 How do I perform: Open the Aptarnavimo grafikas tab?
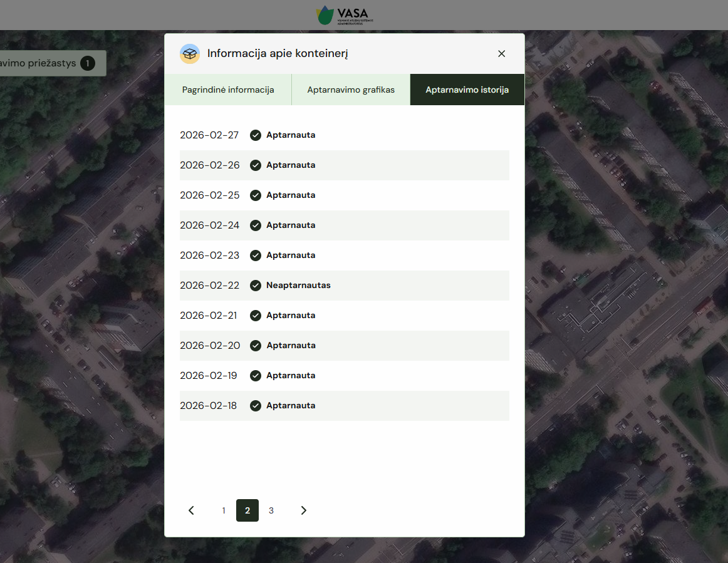tap(351, 90)
